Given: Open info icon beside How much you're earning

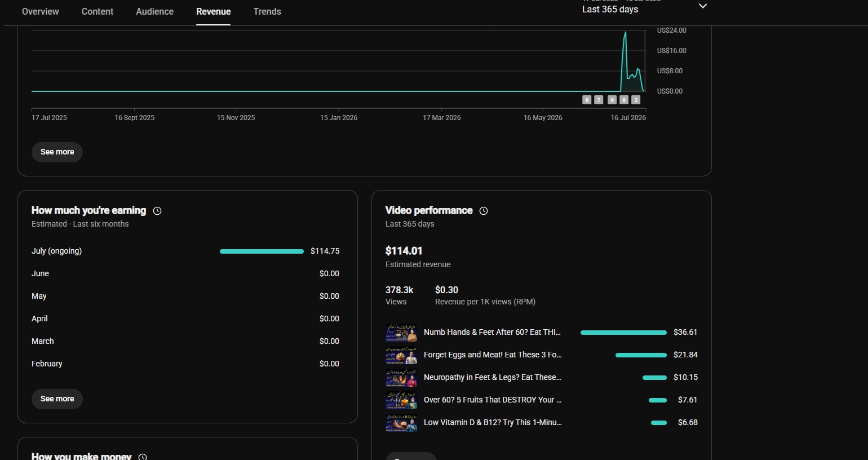Looking at the screenshot, I should coord(157,211).
